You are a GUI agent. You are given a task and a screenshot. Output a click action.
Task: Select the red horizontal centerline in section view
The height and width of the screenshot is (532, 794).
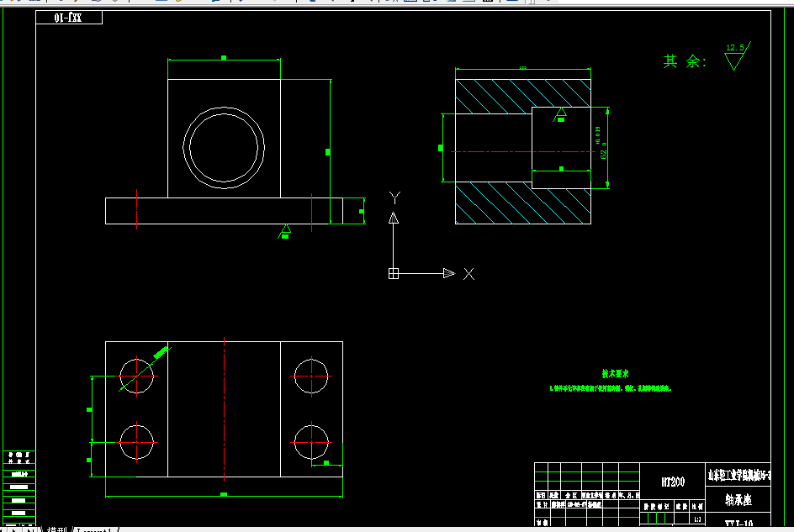click(x=523, y=151)
